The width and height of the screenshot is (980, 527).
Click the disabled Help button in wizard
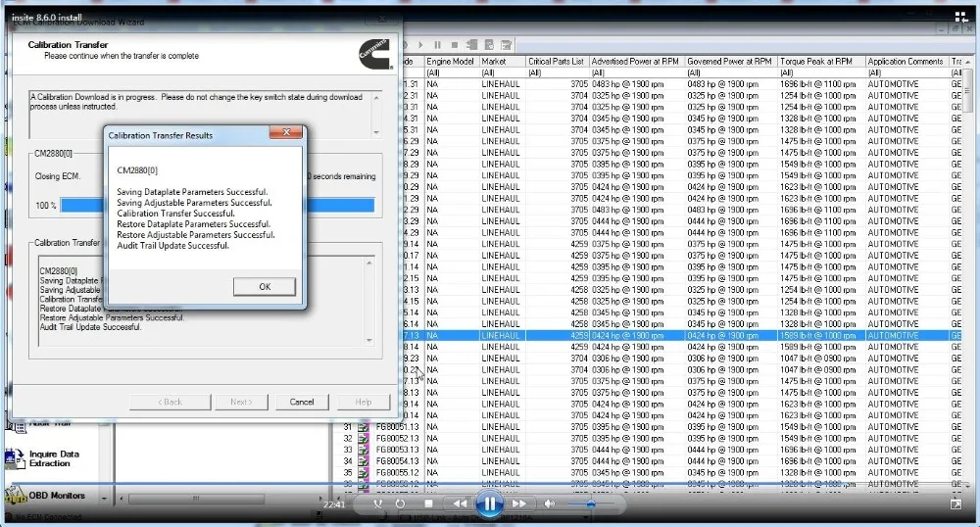[x=364, y=403]
